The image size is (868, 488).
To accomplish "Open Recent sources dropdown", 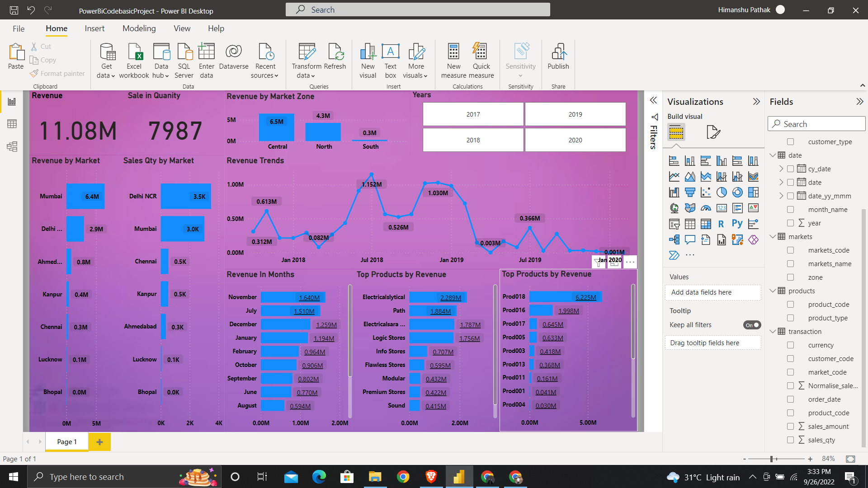I will tap(265, 61).
